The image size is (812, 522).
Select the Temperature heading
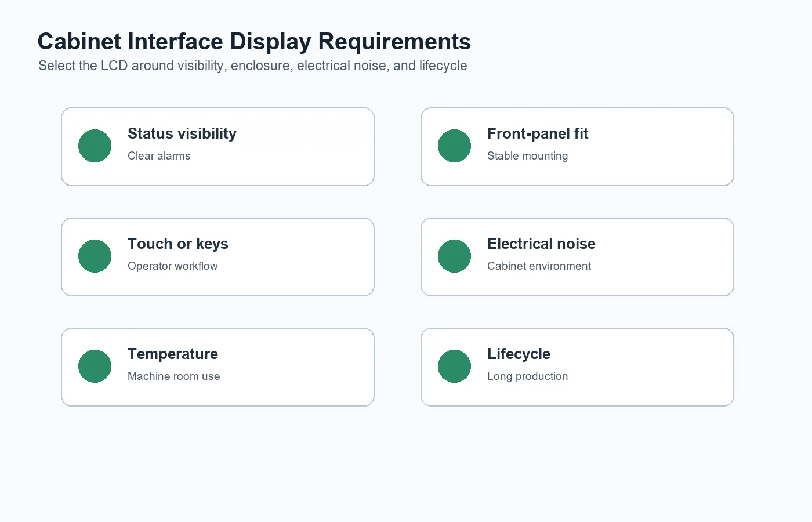tap(173, 354)
